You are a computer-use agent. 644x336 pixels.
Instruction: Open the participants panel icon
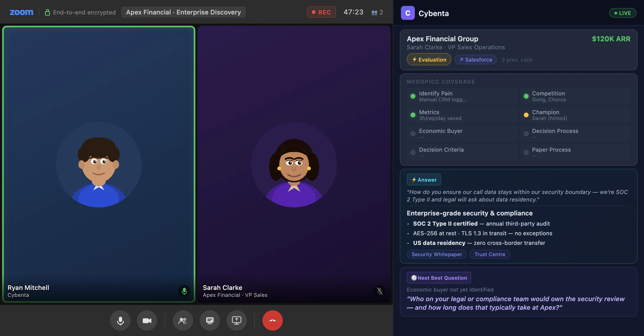pos(183,320)
